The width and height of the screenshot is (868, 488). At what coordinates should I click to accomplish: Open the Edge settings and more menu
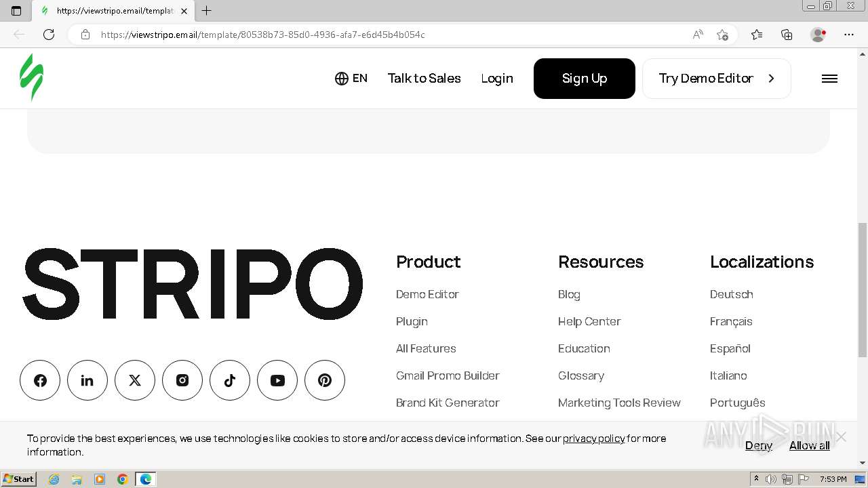849,35
